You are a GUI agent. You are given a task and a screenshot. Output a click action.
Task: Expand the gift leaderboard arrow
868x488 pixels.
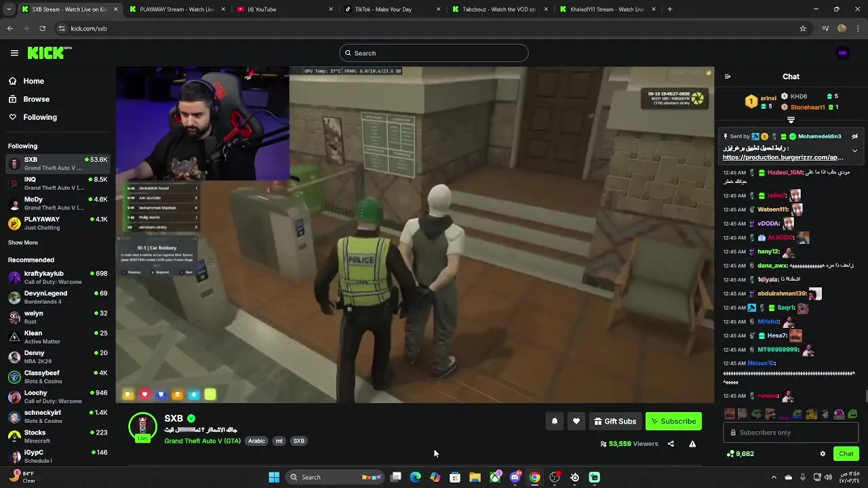791,120
